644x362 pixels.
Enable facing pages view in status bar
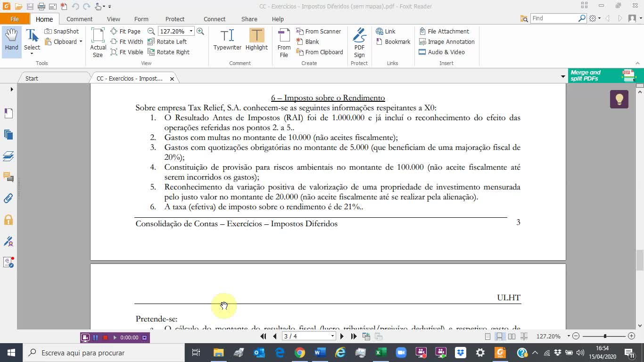pos(512,337)
